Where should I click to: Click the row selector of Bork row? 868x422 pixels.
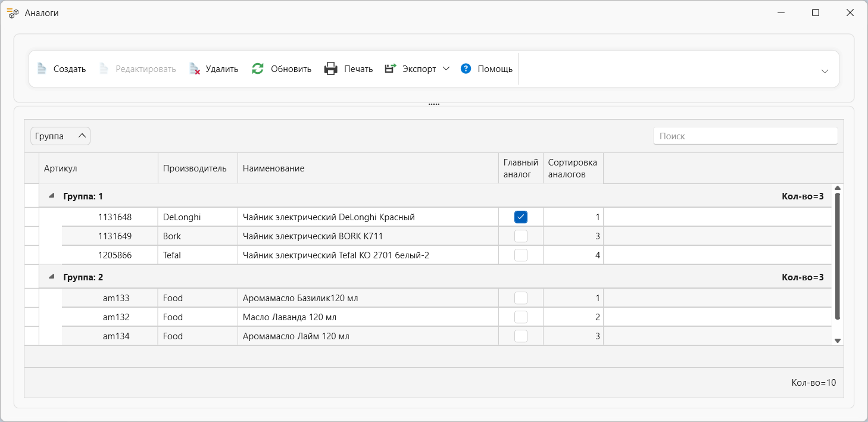[x=32, y=236]
